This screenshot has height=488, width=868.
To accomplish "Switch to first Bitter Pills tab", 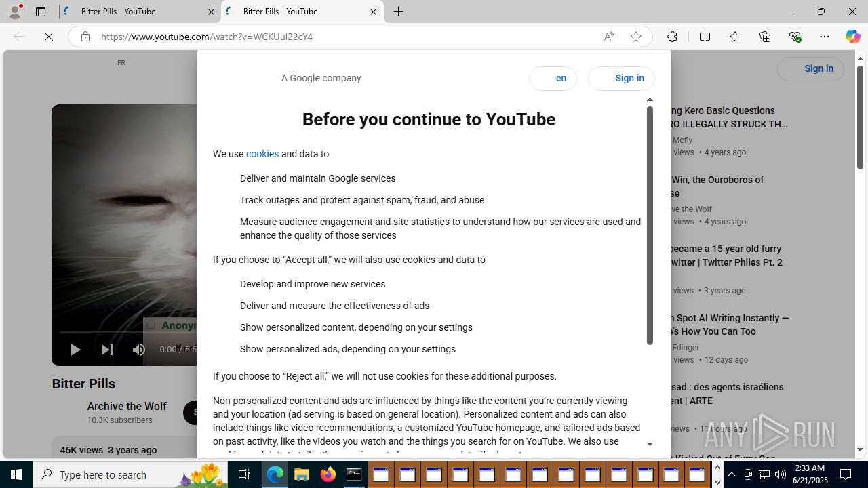I will pyautogui.click(x=140, y=12).
